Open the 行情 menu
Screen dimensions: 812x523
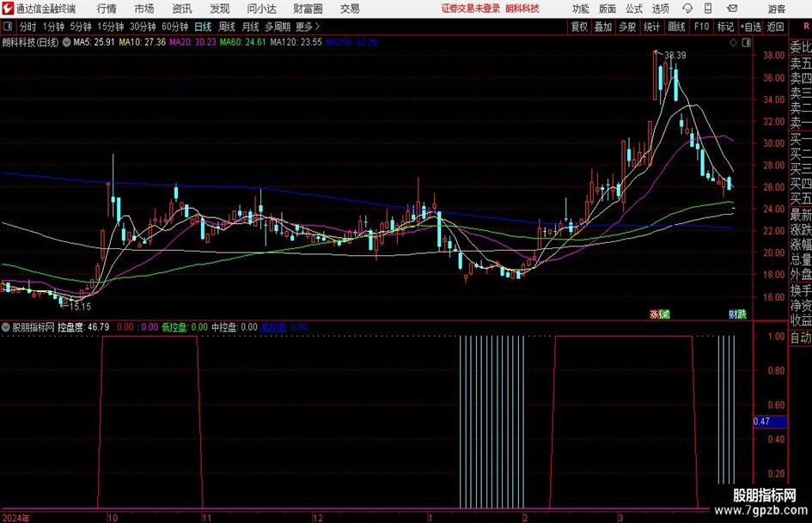pos(107,9)
